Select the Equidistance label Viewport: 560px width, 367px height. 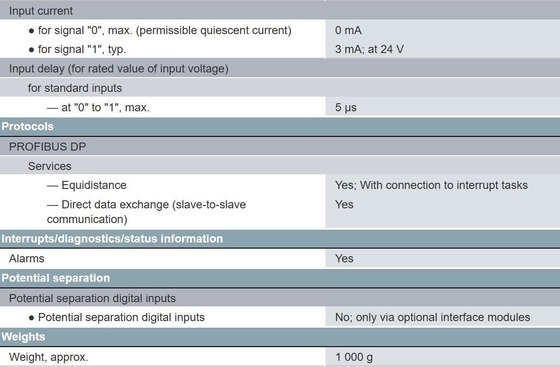point(86,185)
